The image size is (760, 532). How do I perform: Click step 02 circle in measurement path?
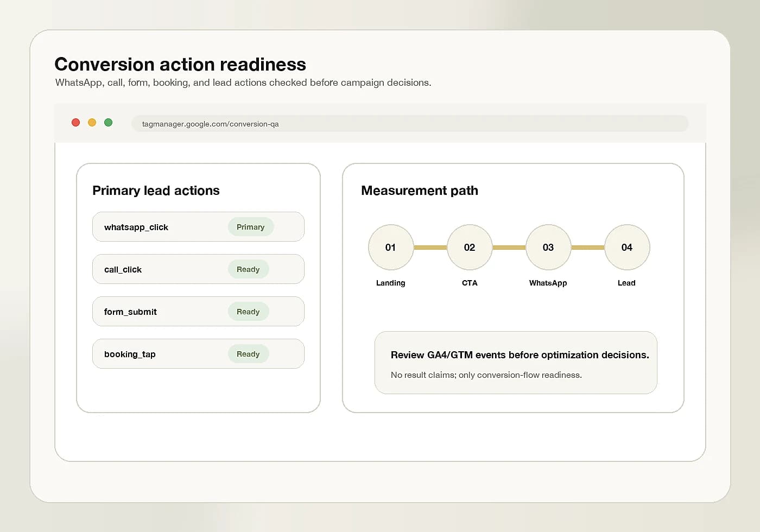[x=470, y=248]
